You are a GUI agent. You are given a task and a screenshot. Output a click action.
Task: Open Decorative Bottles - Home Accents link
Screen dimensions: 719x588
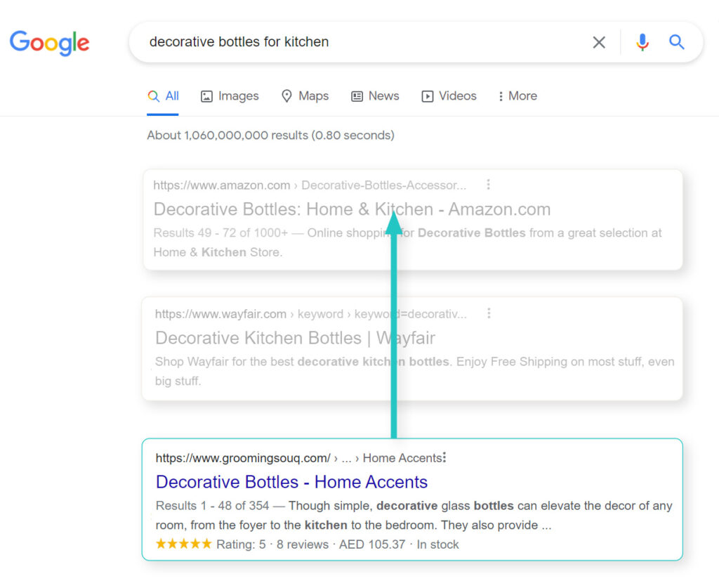pos(291,482)
